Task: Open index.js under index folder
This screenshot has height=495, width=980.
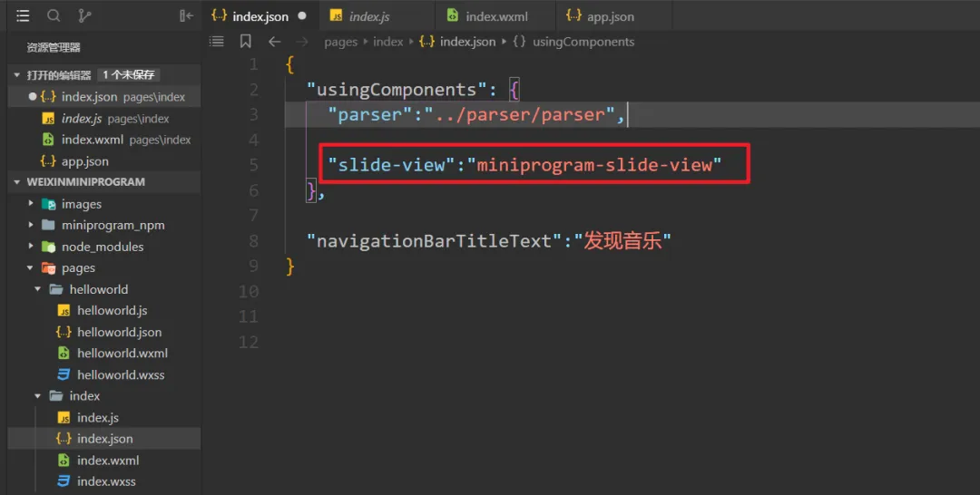Action: (x=103, y=417)
